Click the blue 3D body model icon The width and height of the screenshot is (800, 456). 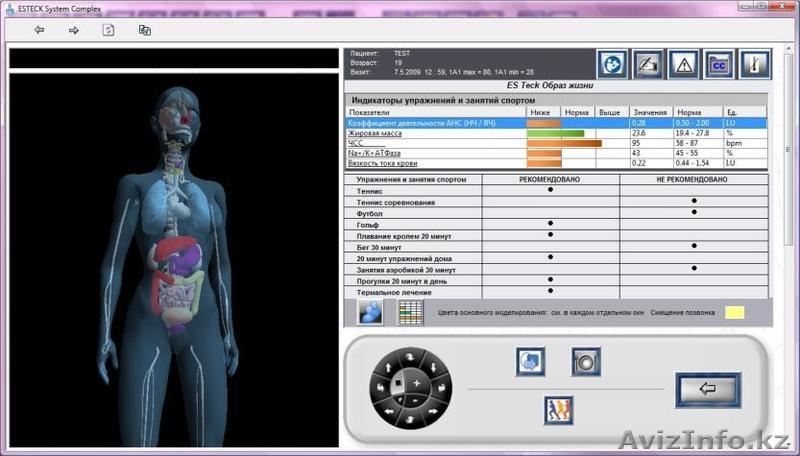(x=371, y=312)
